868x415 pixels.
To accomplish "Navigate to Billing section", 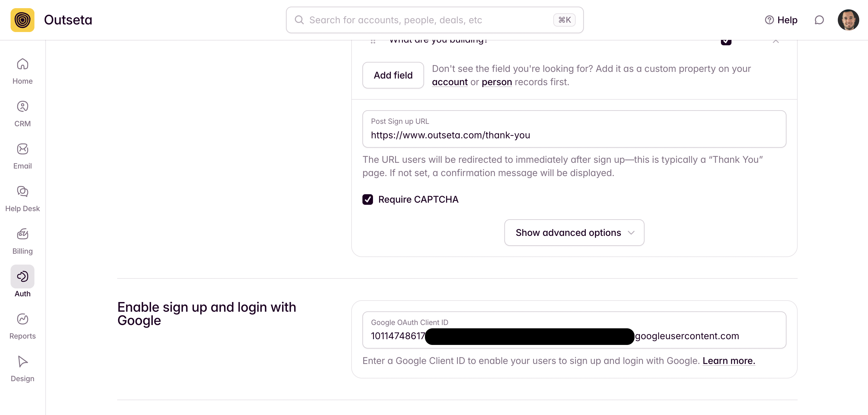I will point(23,241).
